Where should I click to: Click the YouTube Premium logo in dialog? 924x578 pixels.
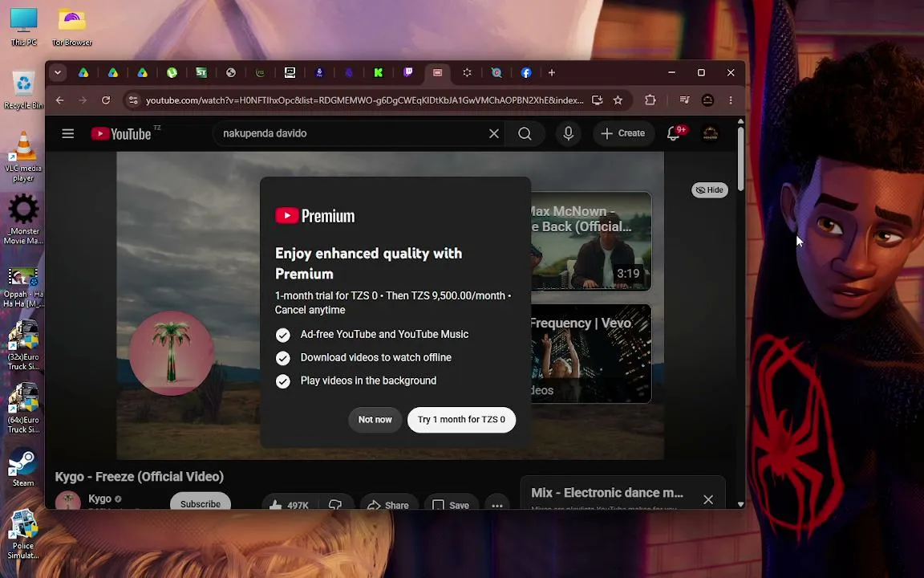(x=315, y=216)
